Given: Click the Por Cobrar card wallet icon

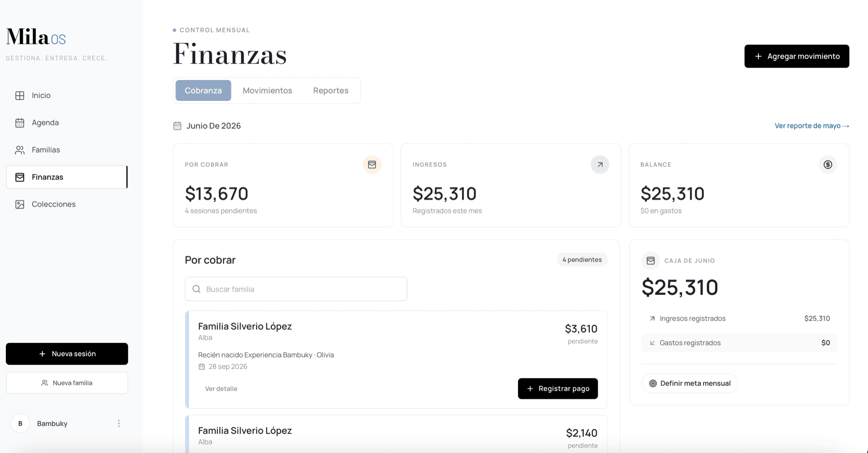Looking at the screenshot, I should coord(372,165).
